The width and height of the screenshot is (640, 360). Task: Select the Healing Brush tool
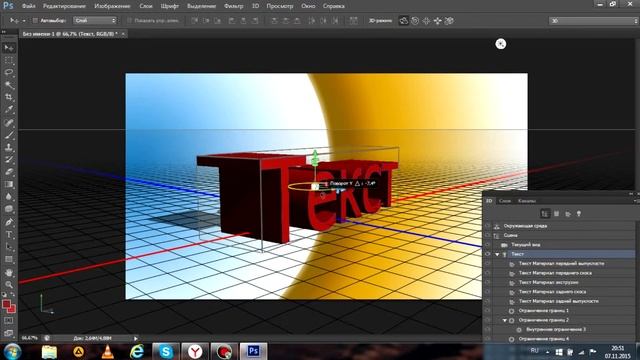coord(9,122)
